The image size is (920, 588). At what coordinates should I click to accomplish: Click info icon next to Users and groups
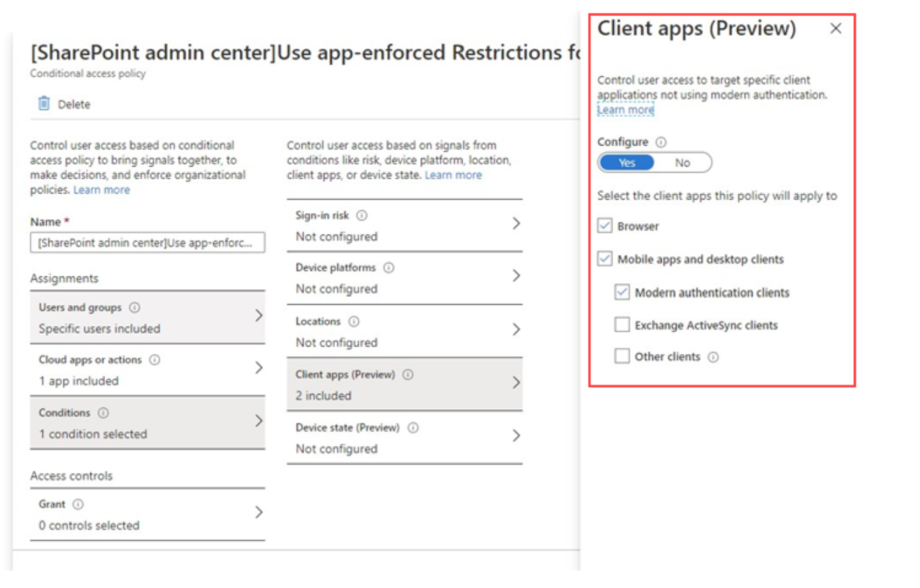(x=134, y=307)
